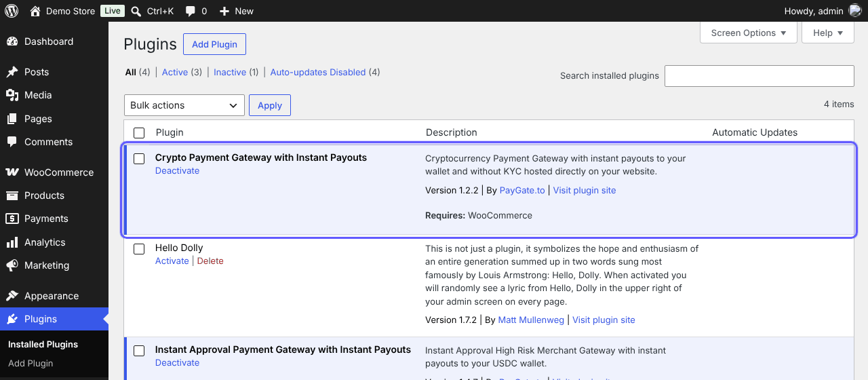Focus the Search installed plugins field

click(759, 76)
